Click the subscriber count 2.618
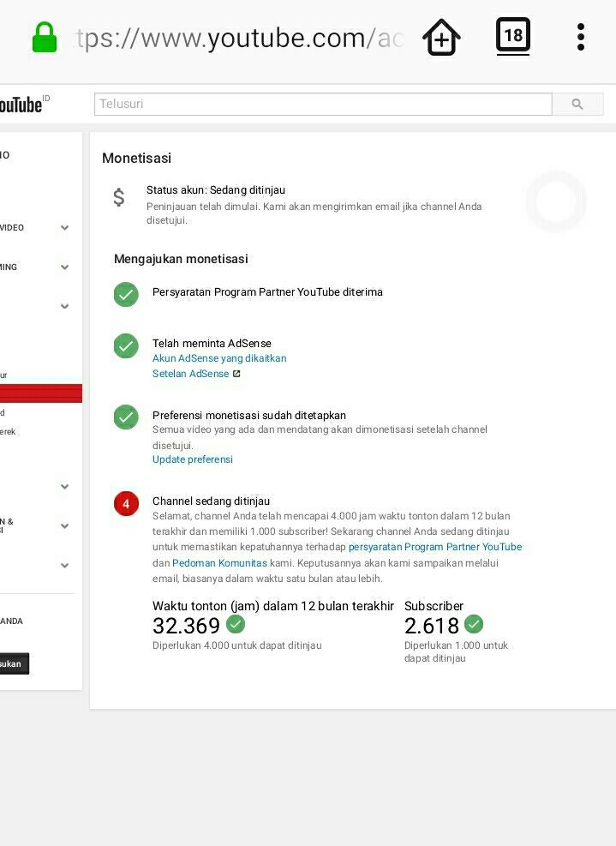 click(432, 626)
